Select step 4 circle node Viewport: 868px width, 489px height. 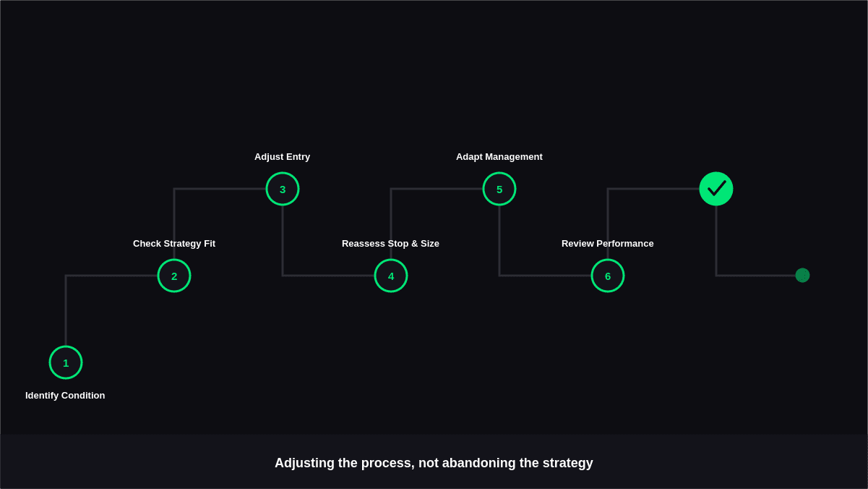click(x=391, y=276)
